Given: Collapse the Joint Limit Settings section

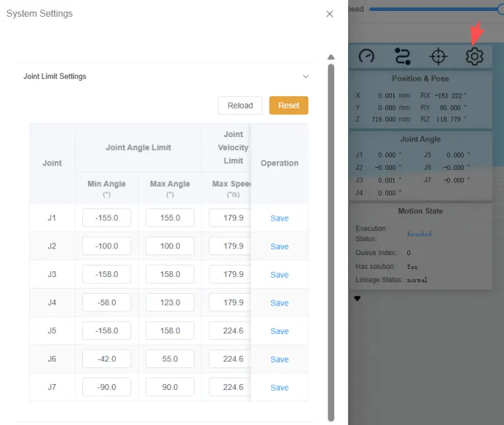Looking at the screenshot, I should click(306, 77).
